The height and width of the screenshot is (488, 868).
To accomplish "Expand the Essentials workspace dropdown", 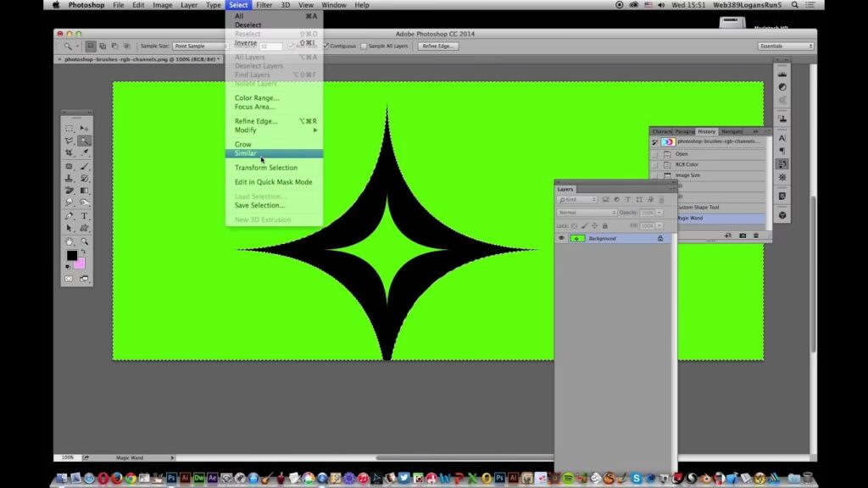I will 785,46.
